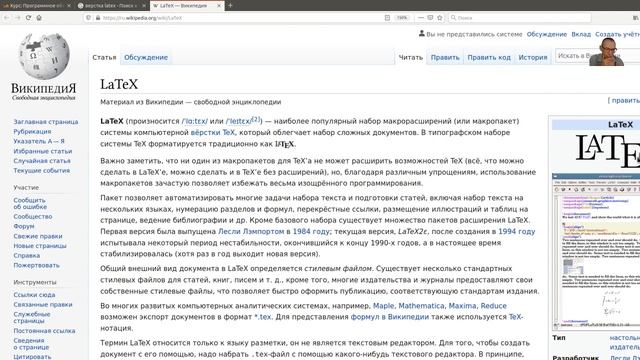Click the Wikipedia globe logo
The width and height of the screenshot is (640, 360).
click(44, 56)
